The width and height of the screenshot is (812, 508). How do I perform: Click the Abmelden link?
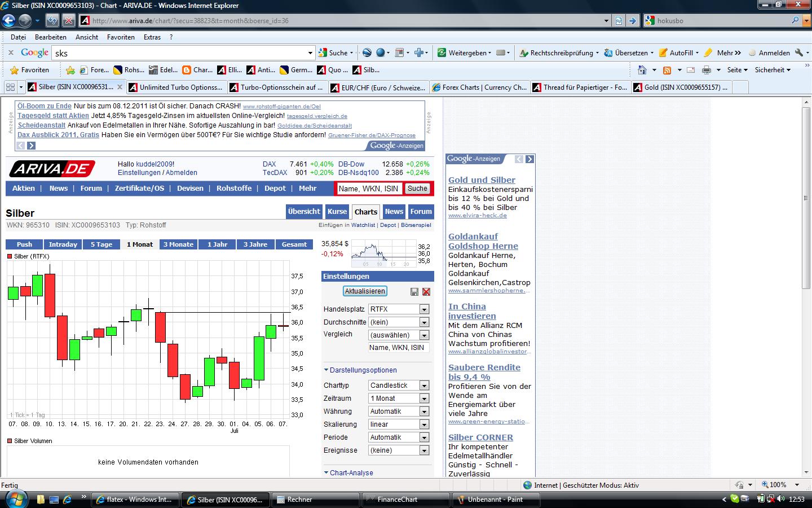pyautogui.click(x=182, y=173)
